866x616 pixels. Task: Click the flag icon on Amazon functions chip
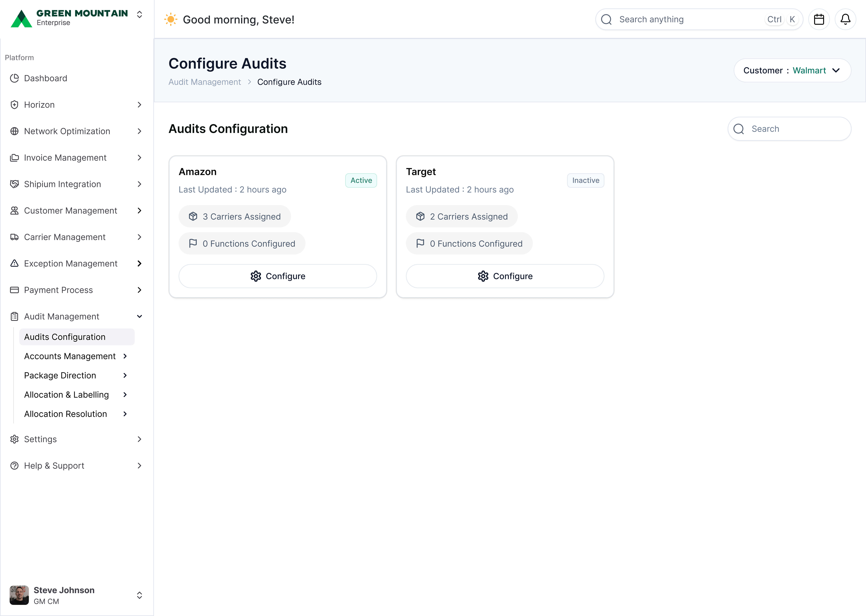(x=193, y=243)
